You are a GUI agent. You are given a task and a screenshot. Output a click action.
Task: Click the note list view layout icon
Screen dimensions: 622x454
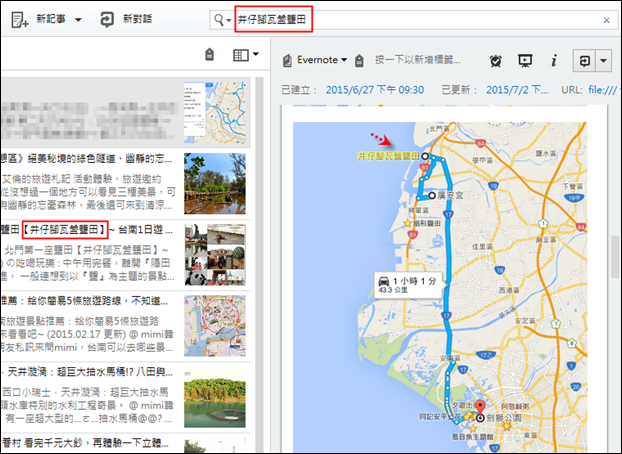(240, 55)
